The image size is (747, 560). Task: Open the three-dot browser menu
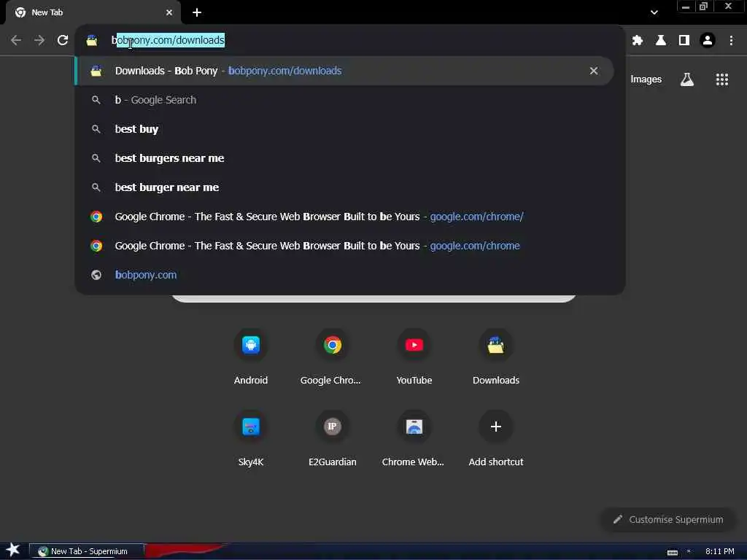731,41
